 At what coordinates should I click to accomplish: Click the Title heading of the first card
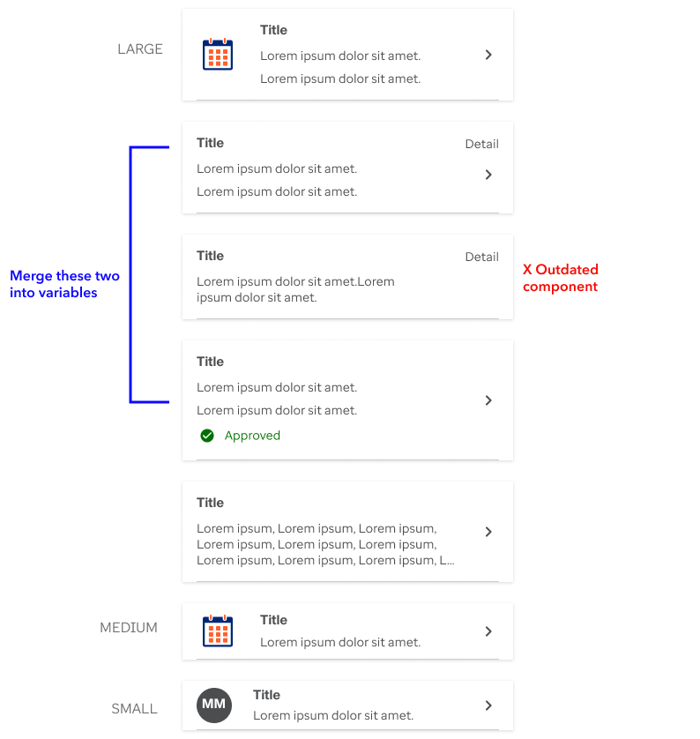(273, 30)
